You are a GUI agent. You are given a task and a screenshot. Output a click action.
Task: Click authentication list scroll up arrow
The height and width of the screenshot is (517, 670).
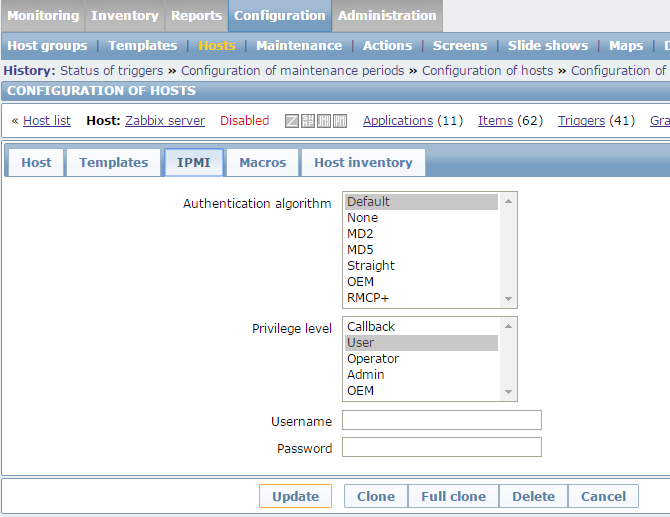pyautogui.click(x=508, y=201)
